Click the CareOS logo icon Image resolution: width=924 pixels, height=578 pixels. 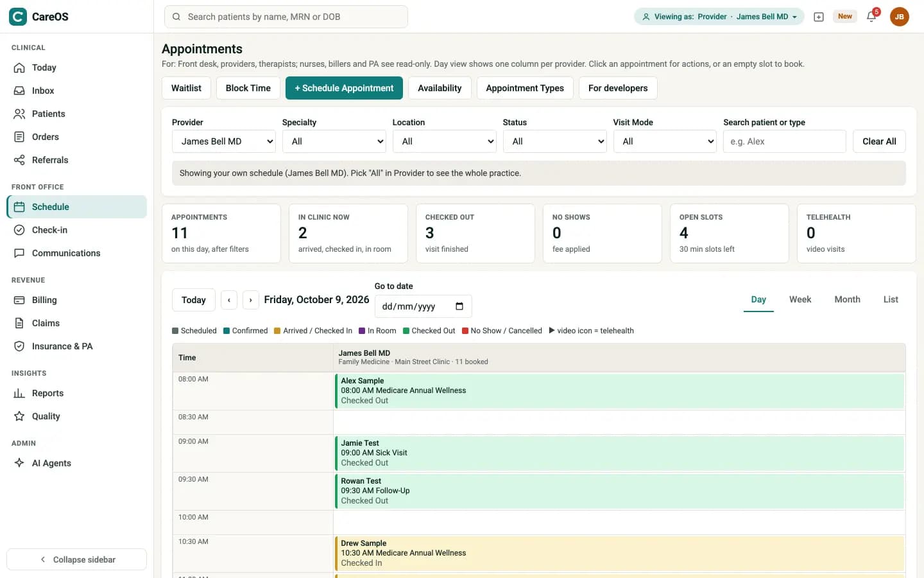[x=18, y=17]
